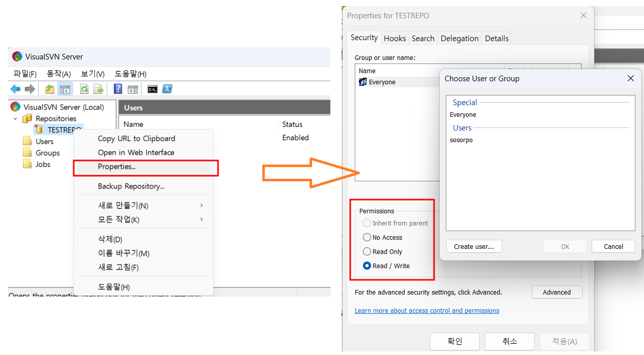
Task: Choose 새로 고침(F) in context menu
Action: pyautogui.click(x=118, y=267)
